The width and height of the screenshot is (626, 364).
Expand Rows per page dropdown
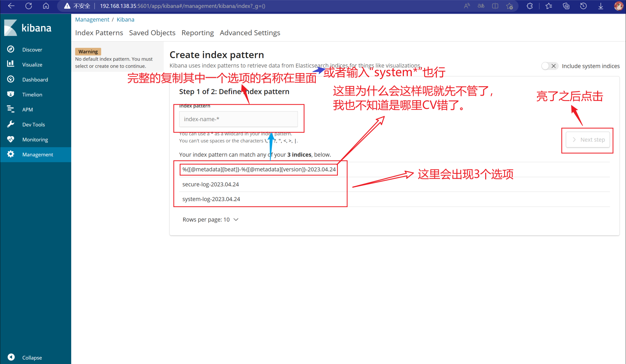210,220
